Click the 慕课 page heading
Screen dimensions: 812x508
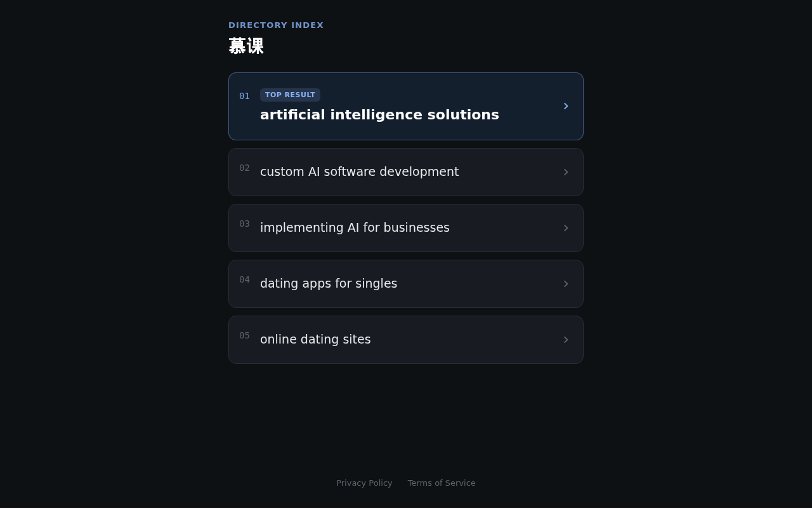coord(246,46)
